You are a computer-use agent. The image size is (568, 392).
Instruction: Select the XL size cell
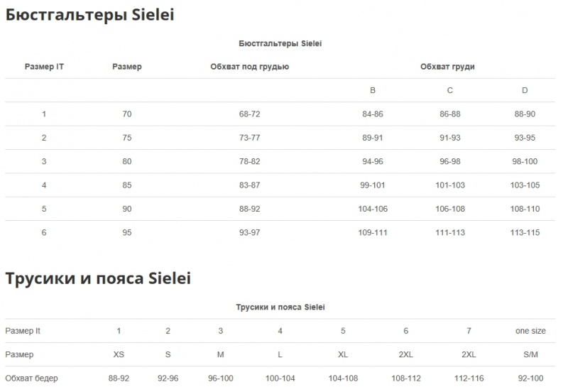(x=343, y=354)
